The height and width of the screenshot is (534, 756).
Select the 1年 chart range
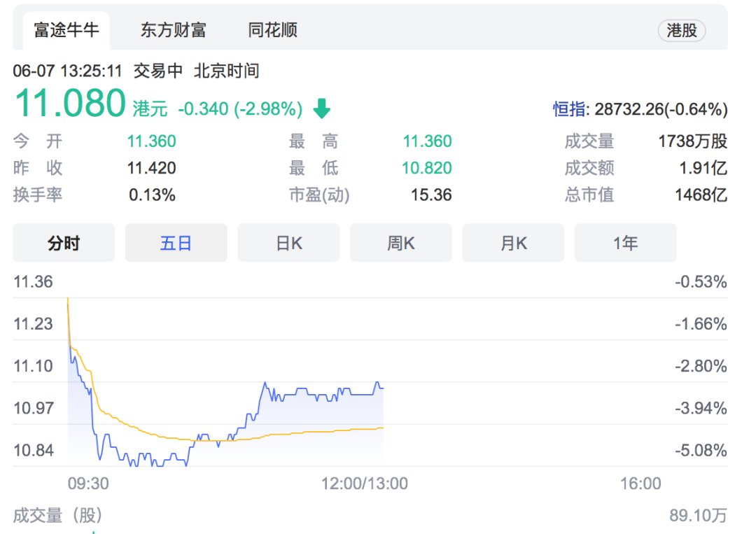coord(625,243)
